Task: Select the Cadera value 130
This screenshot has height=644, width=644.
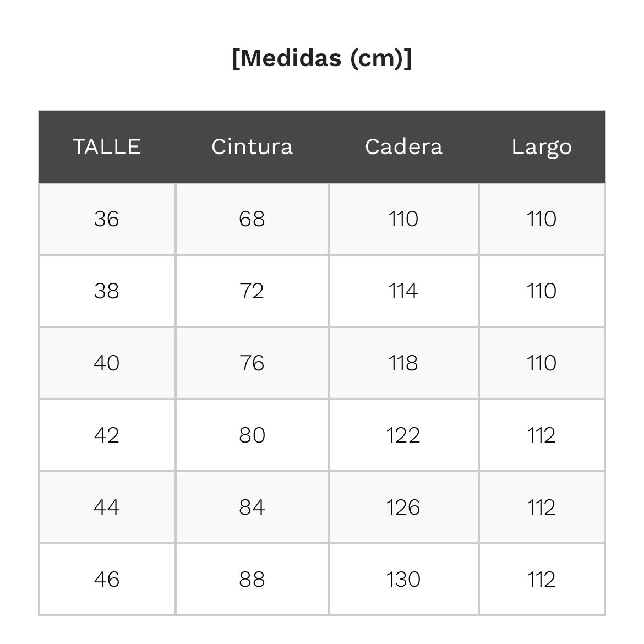Action: point(403,580)
